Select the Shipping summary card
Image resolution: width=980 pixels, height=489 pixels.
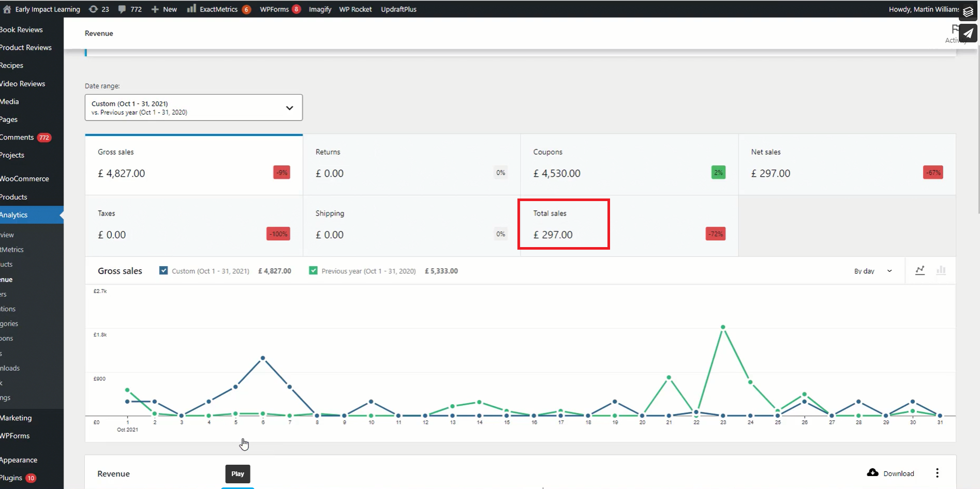click(411, 226)
